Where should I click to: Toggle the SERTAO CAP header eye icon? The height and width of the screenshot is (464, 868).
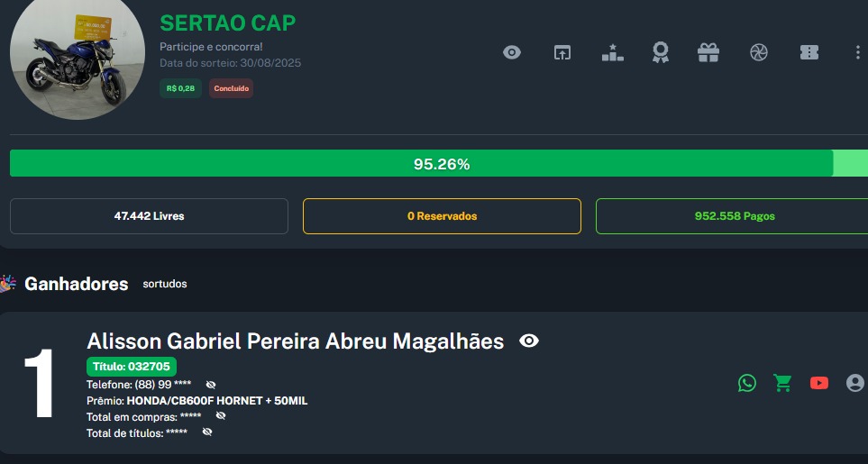[x=512, y=52]
